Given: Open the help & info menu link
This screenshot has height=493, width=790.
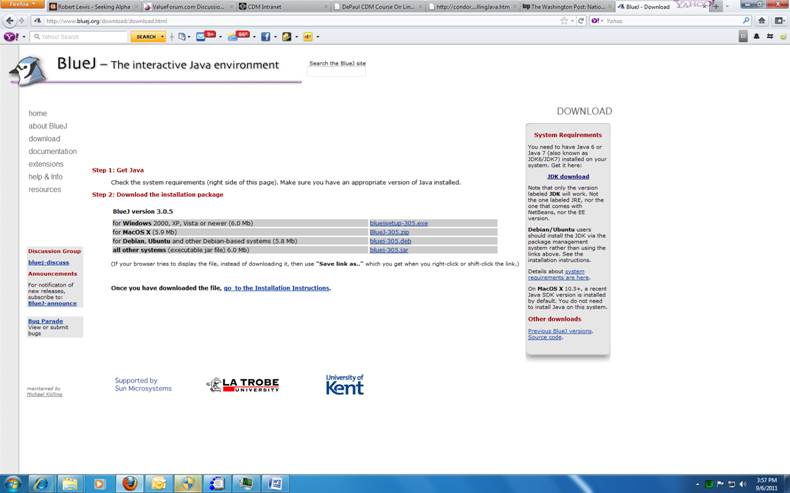Looking at the screenshot, I should click(x=45, y=177).
